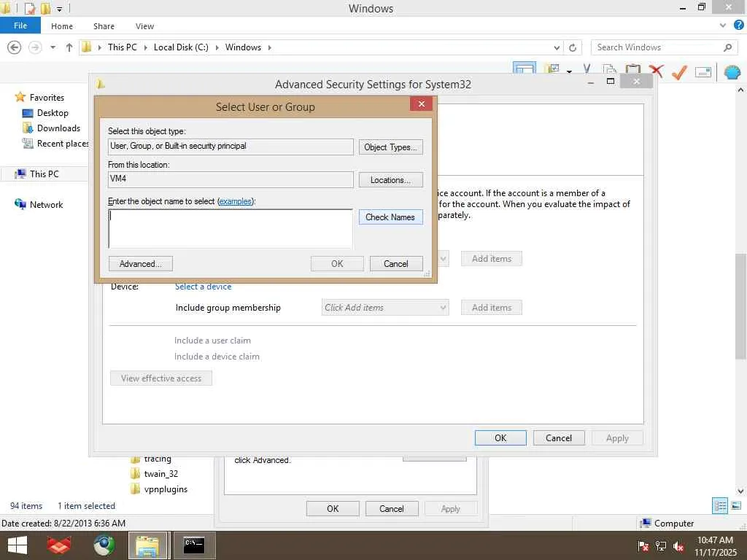Click the orange checkmark toolbar icon
This screenshot has width=747, height=560.
pos(679,71)
